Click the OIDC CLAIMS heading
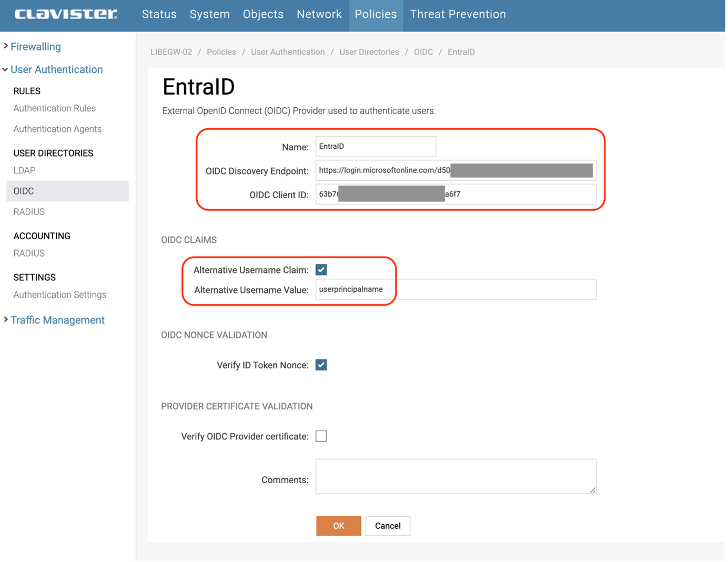Image resolution: width=728 pixels, height=562 pixels. 189,240
